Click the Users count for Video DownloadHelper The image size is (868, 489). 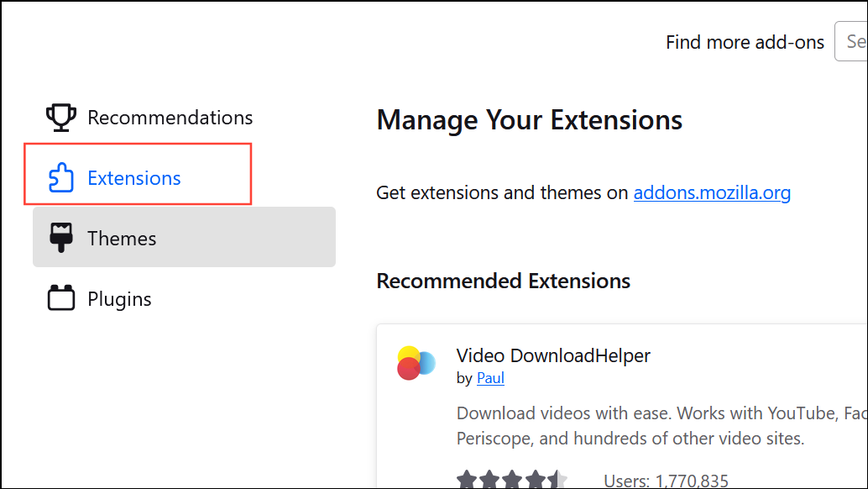click(666, 481)
